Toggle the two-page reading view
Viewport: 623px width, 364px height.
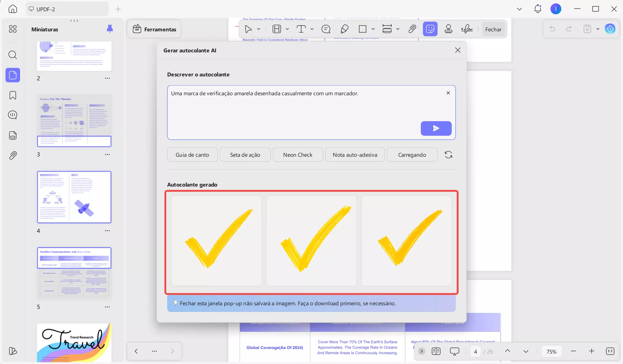[x=436, y=351]
